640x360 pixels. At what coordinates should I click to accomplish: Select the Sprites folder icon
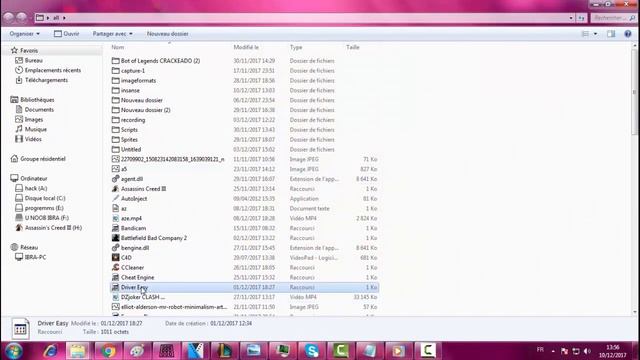116,139
